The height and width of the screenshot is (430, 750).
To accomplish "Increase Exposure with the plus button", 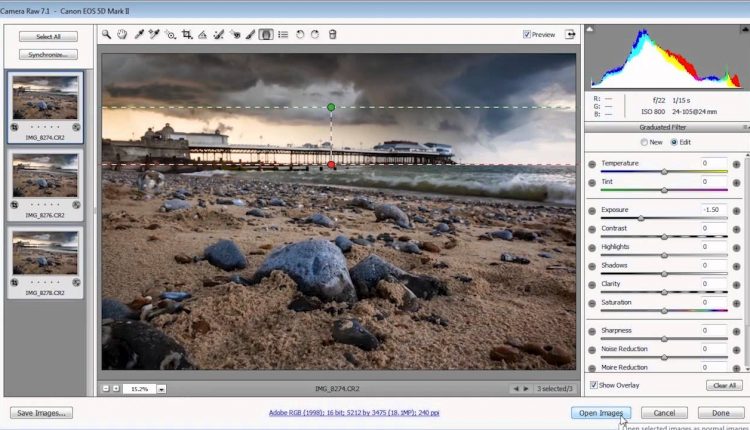I will click(x=736, y=210).
